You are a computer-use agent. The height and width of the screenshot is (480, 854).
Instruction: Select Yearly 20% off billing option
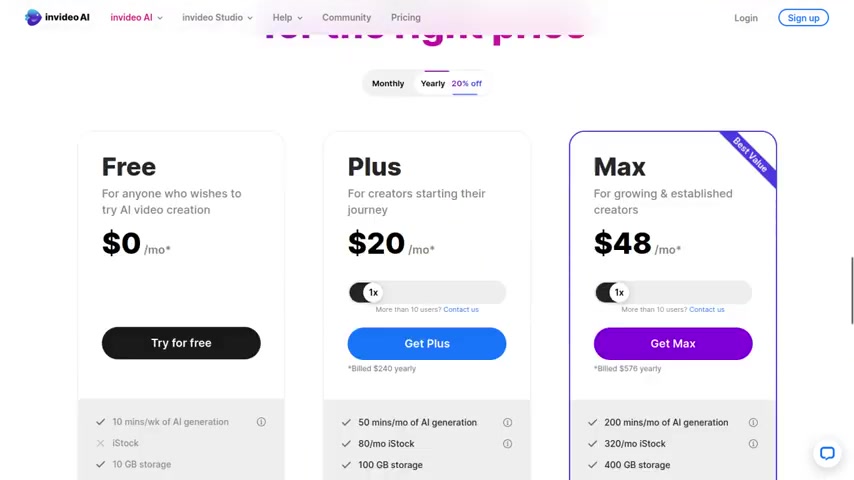451,83
